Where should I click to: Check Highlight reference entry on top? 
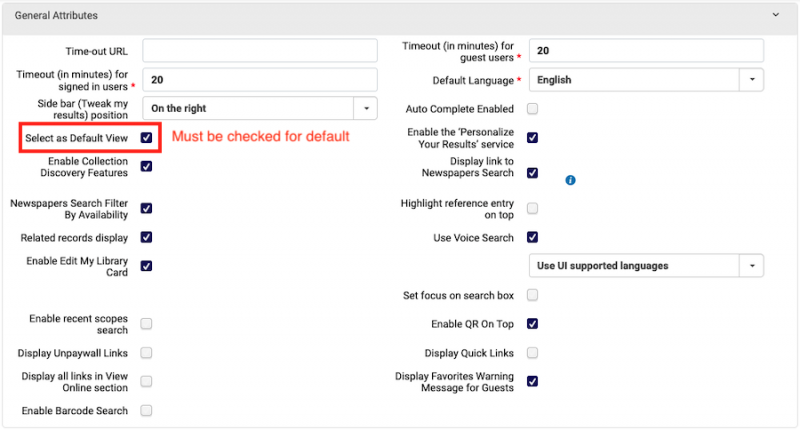pyautogui.click(x=532, y=208)
